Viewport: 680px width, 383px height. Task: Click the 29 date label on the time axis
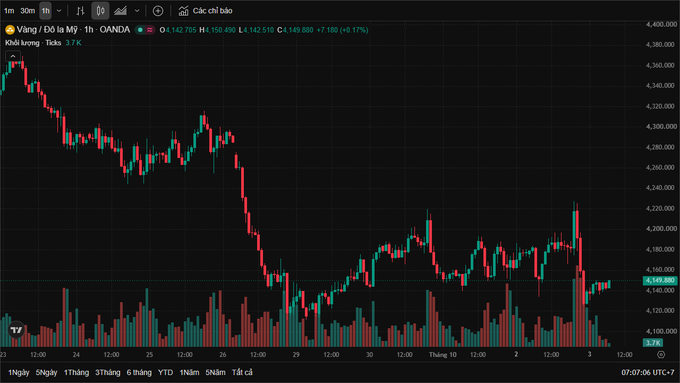pos(296,354)
